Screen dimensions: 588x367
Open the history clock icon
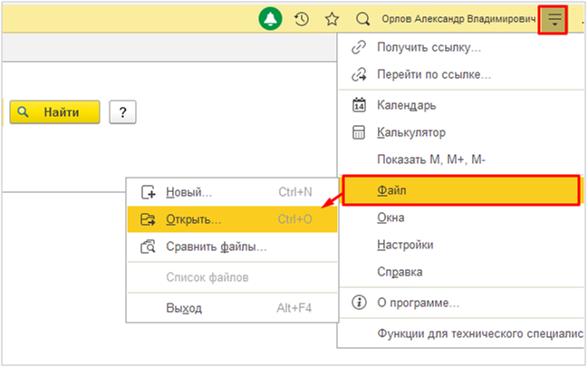pyautogui.click(x=302, y=19)
